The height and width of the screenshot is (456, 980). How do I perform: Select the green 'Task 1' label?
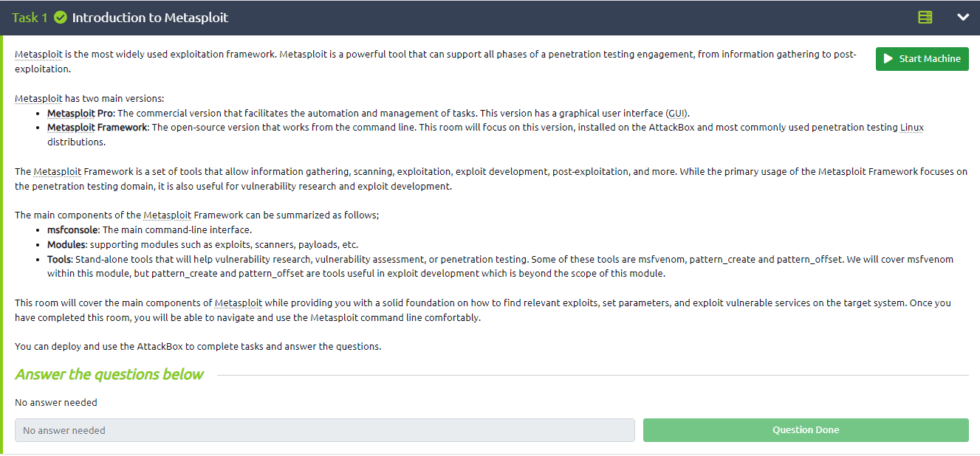(30, 18)
